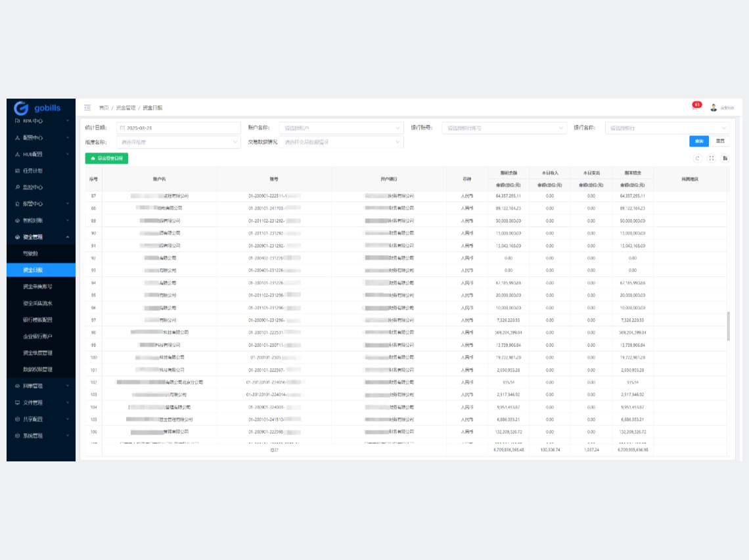Click the gobills logo
Image resolution: width=749 pixels, height=560 pixels.
(x=37, y=108)
